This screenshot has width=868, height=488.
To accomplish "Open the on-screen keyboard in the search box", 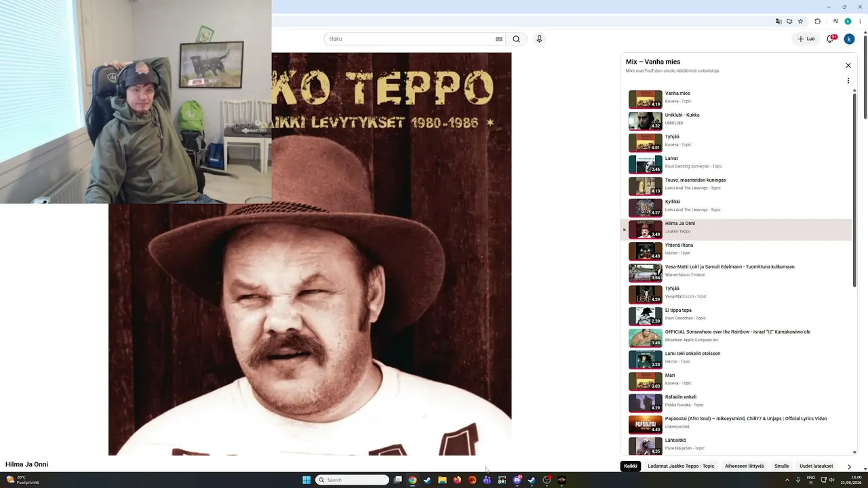I will click(499, 39).
